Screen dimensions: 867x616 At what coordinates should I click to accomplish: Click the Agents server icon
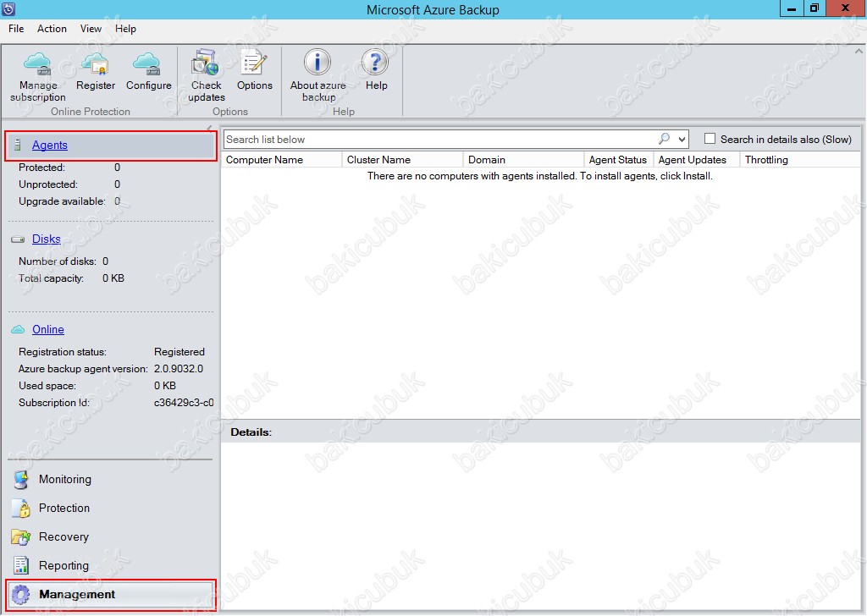(x=18, y=146)
